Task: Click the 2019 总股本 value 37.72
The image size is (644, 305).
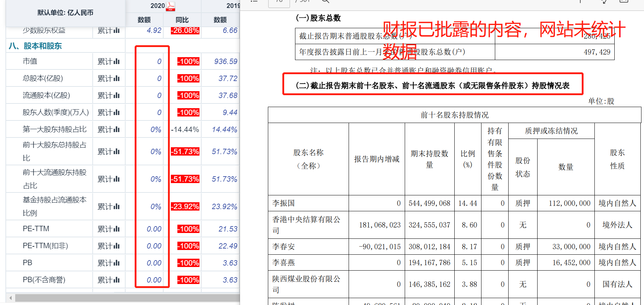Action: (228, 79)
